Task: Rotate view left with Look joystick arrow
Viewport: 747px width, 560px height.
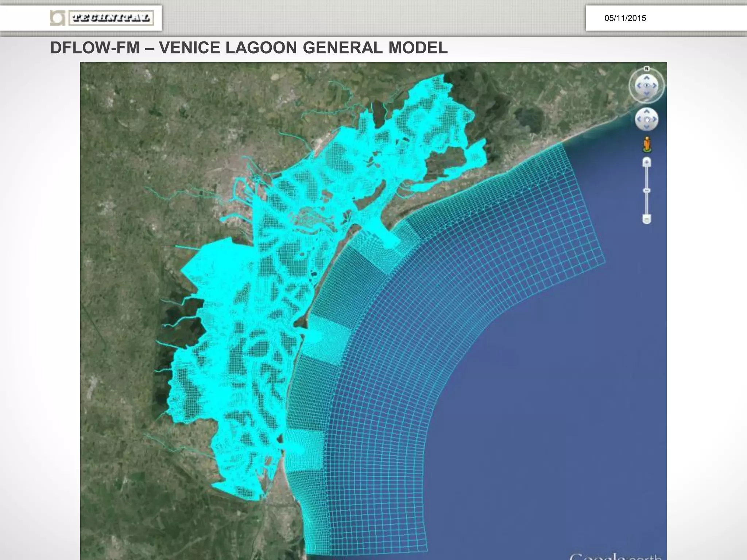Action: 639,86
